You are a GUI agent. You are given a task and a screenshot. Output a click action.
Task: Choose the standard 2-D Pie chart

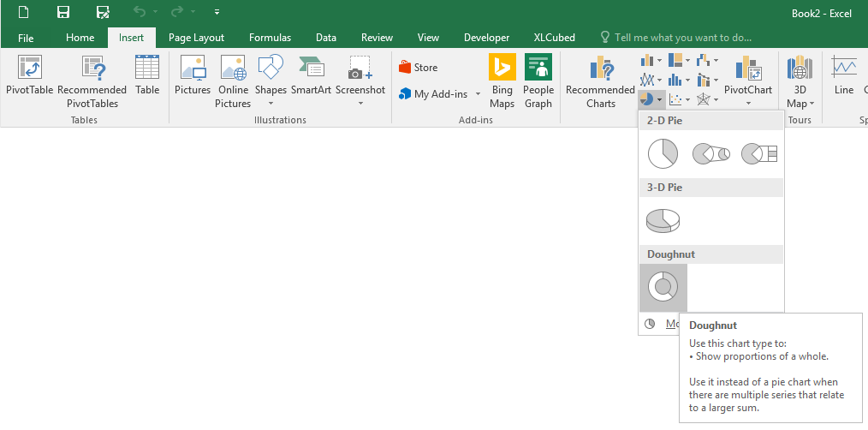tap(663, 153)
